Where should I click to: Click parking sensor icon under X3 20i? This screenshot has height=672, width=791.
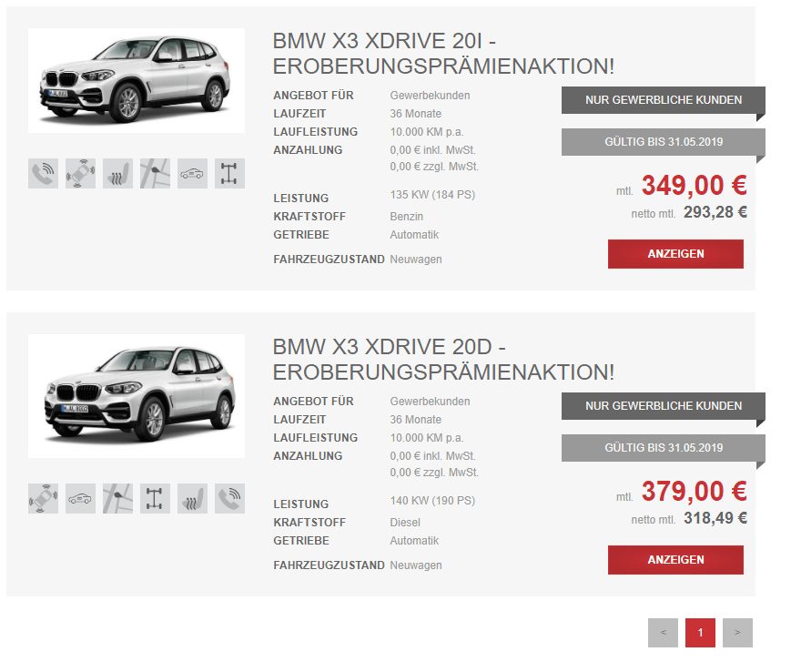pos(80,173)
